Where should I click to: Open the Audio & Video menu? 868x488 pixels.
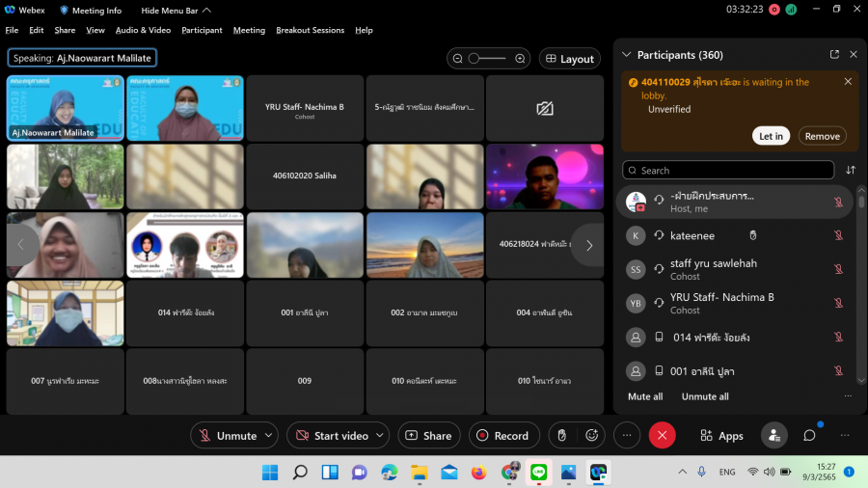(143, 30)
